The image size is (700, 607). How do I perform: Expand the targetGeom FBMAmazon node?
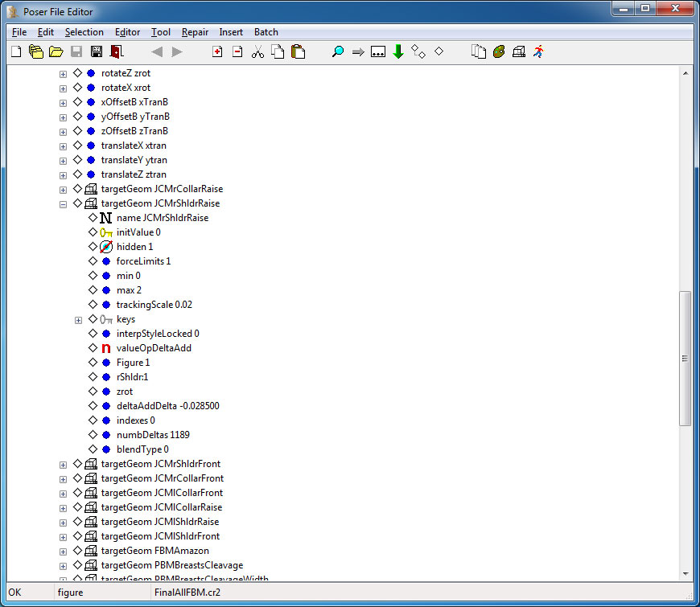tap(63, 551)
